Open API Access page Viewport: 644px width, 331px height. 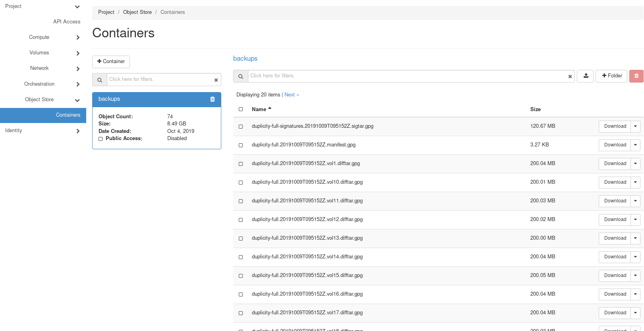click(x=67, y=22)
